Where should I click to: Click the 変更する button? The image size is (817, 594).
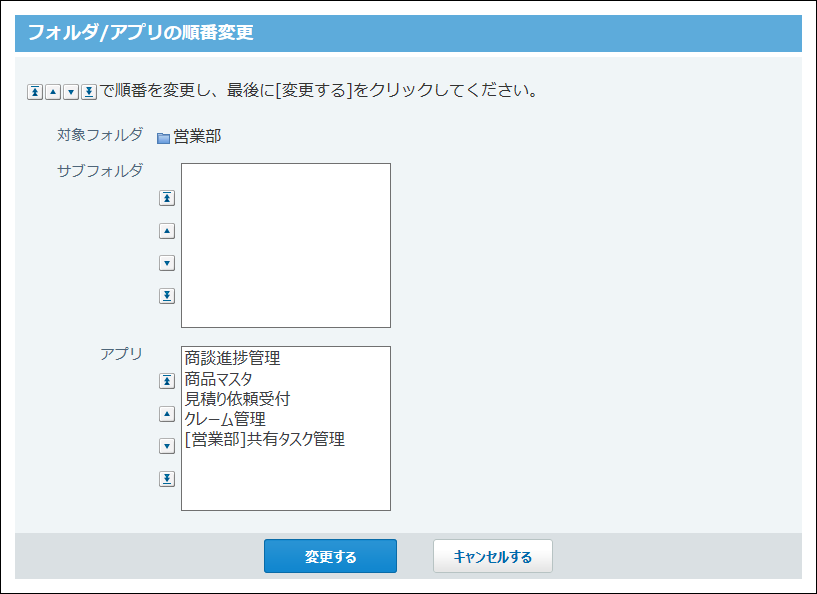click(330, 556)
